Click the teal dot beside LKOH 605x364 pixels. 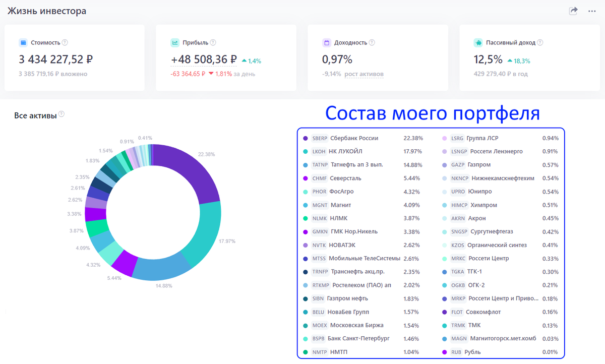tap(306, 151)
